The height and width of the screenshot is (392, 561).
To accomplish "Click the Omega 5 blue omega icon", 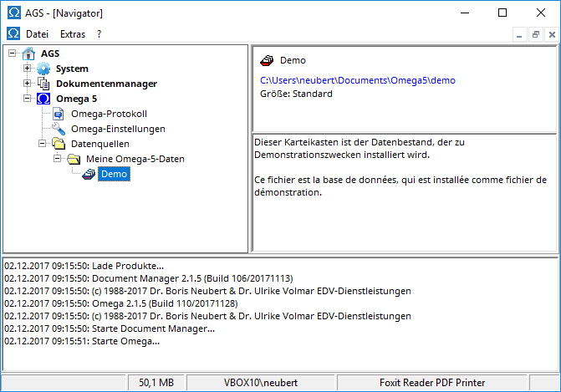I will pyautogui.click(x=43, y=99).
